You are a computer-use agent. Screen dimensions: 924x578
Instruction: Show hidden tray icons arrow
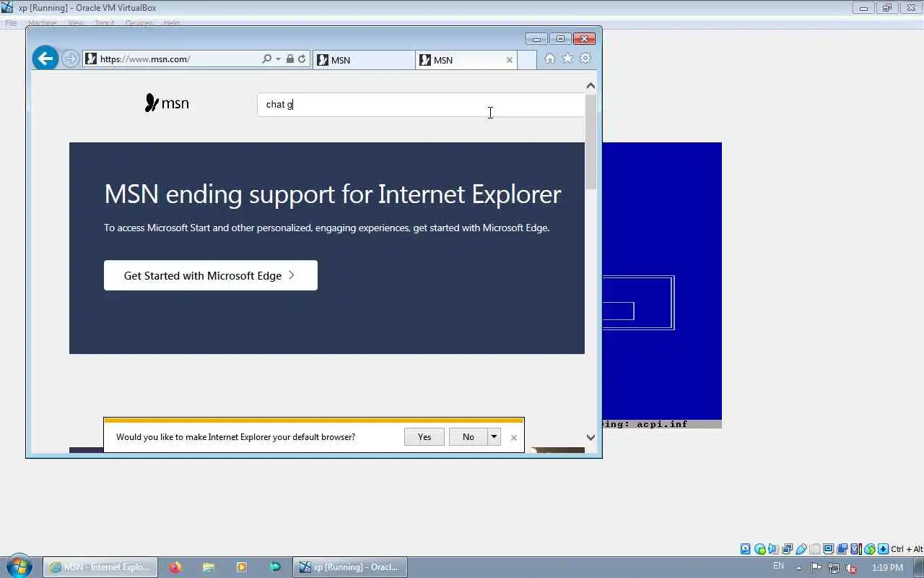tap(798, 568)
